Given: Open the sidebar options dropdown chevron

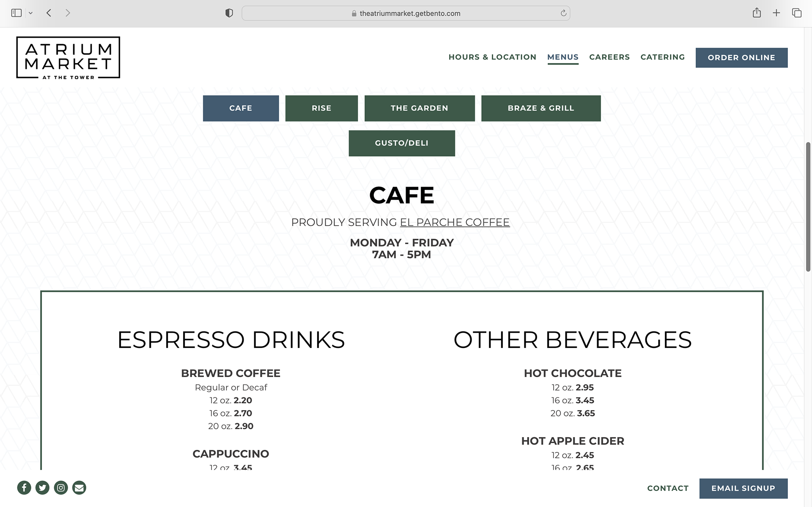Looking at the screenshot, I should [x=30, y=13].
